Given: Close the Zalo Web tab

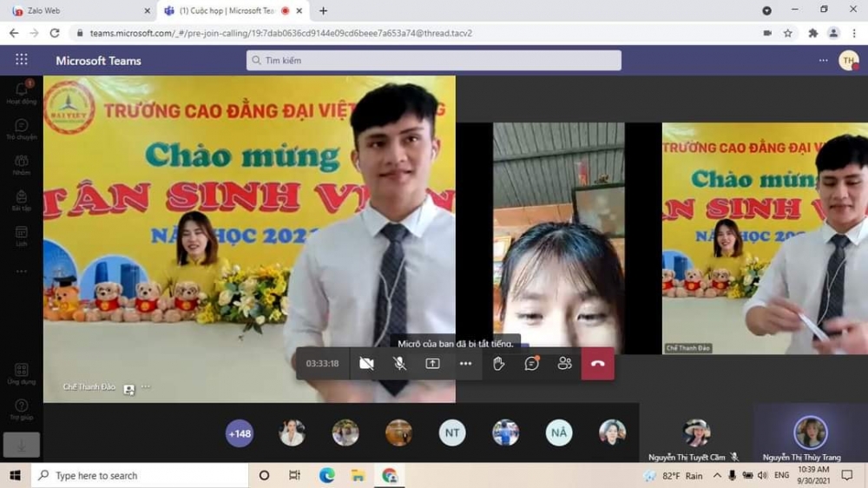Looking at the screenshot, I should coord(148,10).
